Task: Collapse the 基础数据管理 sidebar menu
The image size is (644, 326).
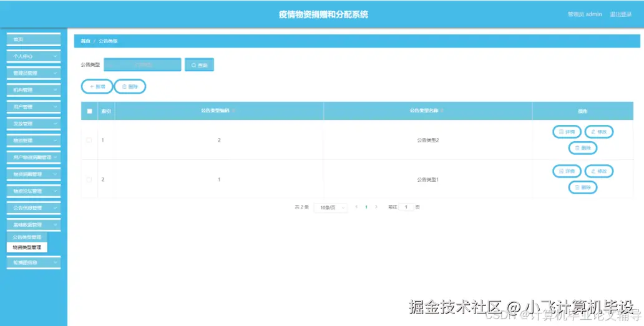Action: pos(34,225)
